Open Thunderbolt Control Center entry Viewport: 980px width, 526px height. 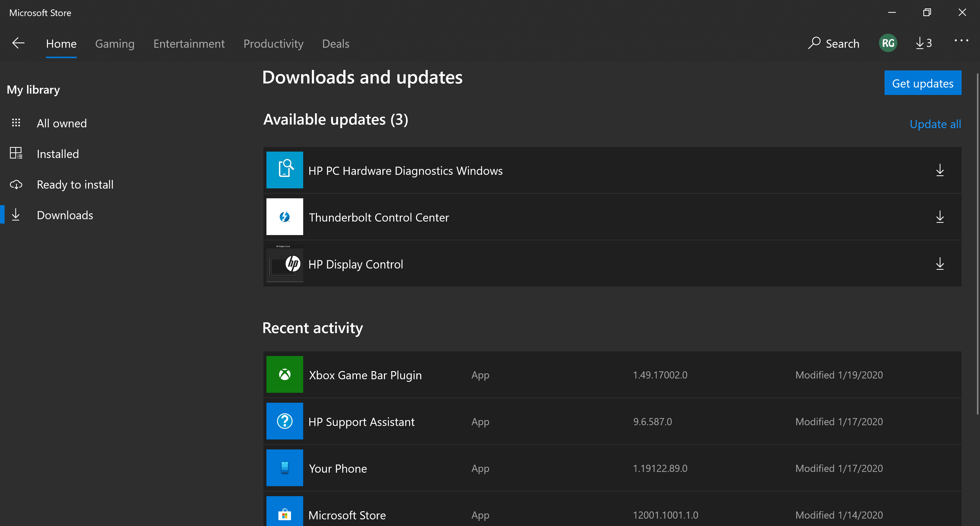612,217
